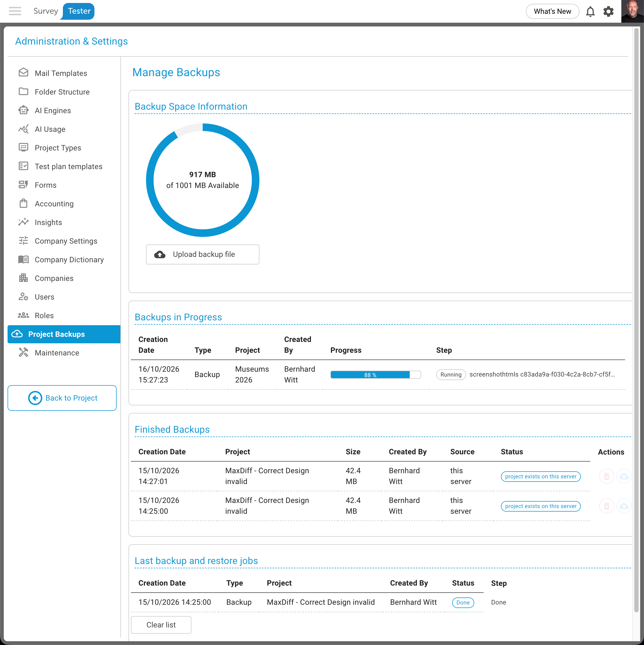
Task: Click the Done status badge
Action: (463, 603)
